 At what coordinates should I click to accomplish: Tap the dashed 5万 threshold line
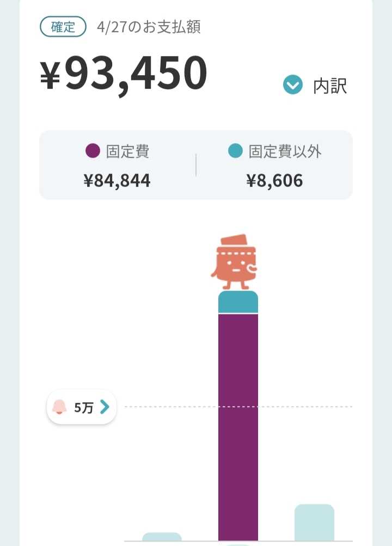coord(238,406)
